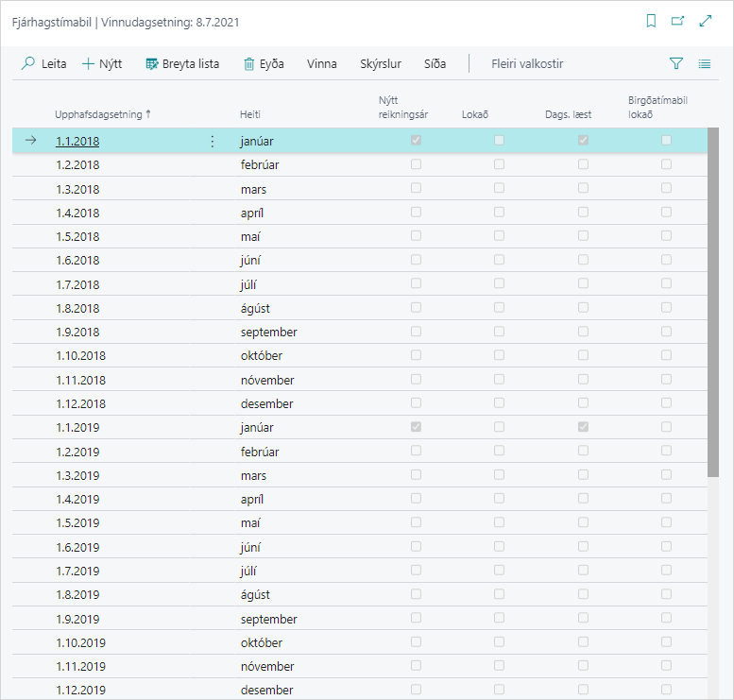The height and width of the screenshot is (700, 734).
Task: Click the list view layout icon
Action: point(704,64)
